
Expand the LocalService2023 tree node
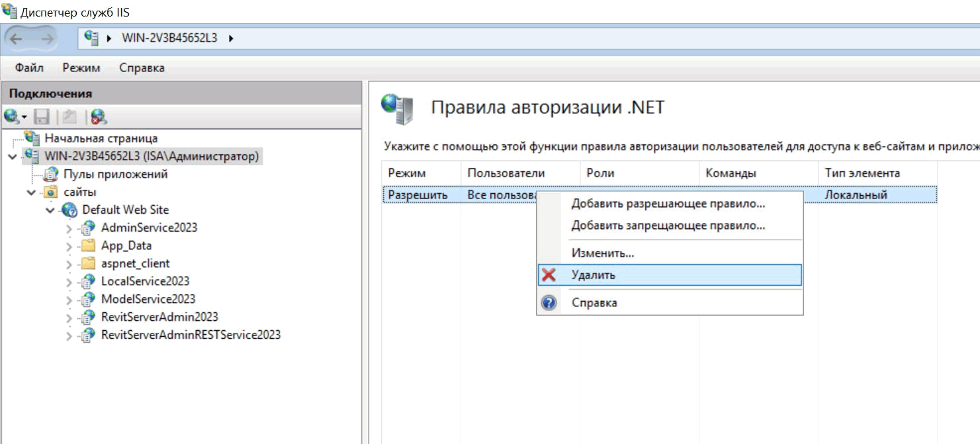(69, 282)
